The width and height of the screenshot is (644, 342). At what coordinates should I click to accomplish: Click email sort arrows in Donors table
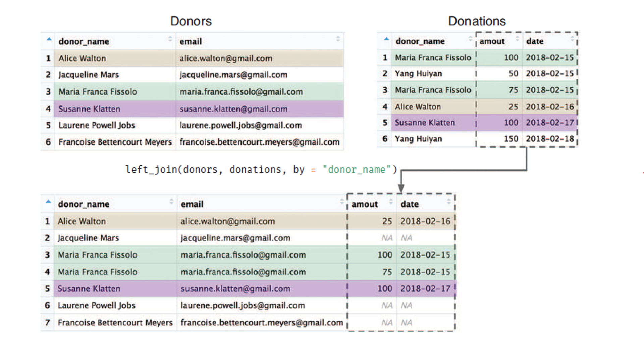(338, 39)
